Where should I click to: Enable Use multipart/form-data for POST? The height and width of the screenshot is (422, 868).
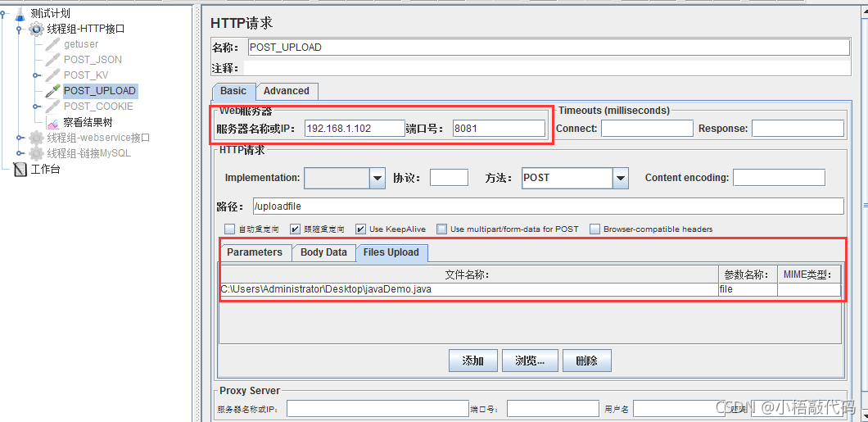441,229
